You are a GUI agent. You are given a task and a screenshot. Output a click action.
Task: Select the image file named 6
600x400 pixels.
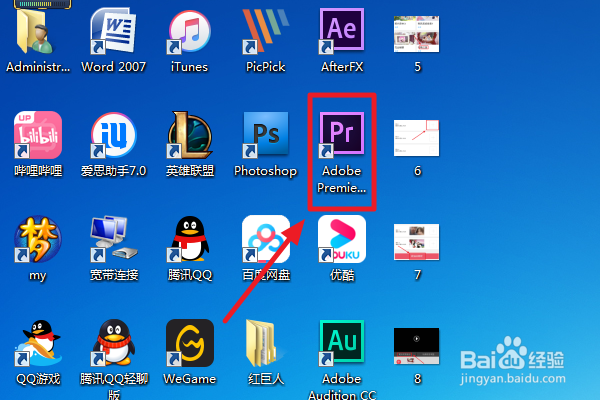coord(417,138)
